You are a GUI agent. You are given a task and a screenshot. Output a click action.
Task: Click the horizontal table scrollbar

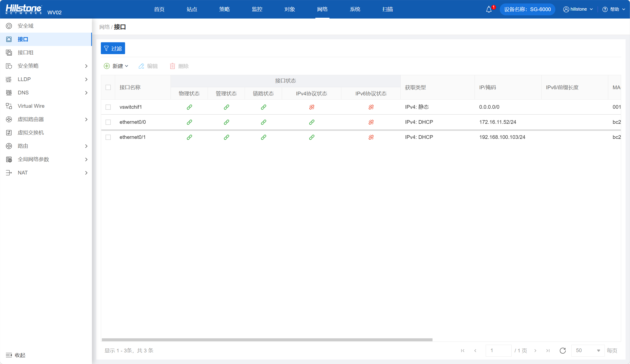click(x=267, y=340)
